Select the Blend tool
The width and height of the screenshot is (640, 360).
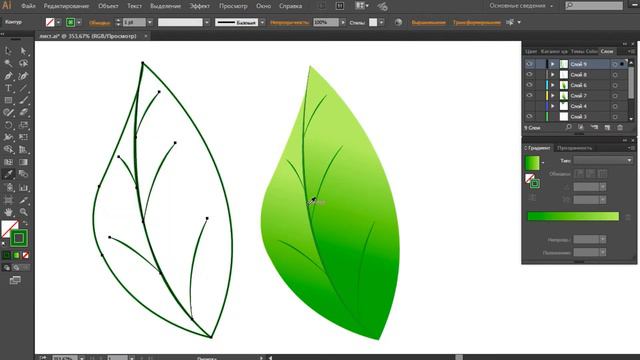click(x=23, y=174)
